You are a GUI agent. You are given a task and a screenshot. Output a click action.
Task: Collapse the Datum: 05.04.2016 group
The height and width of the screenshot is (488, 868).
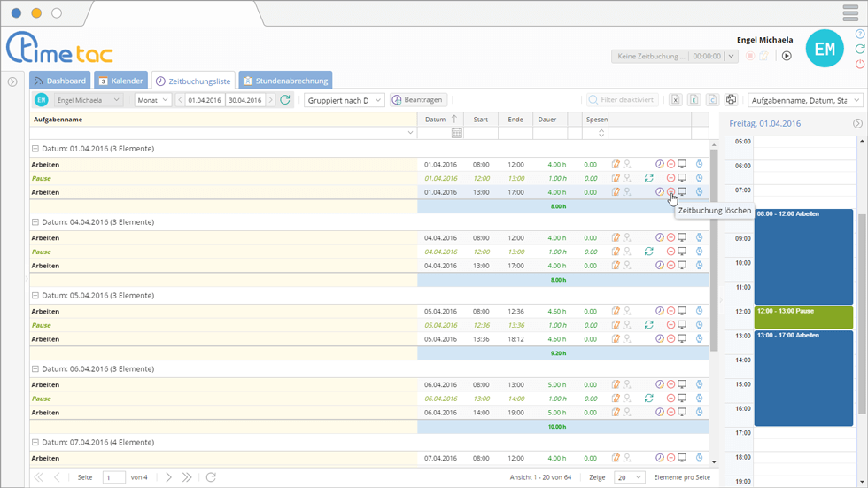35,296
